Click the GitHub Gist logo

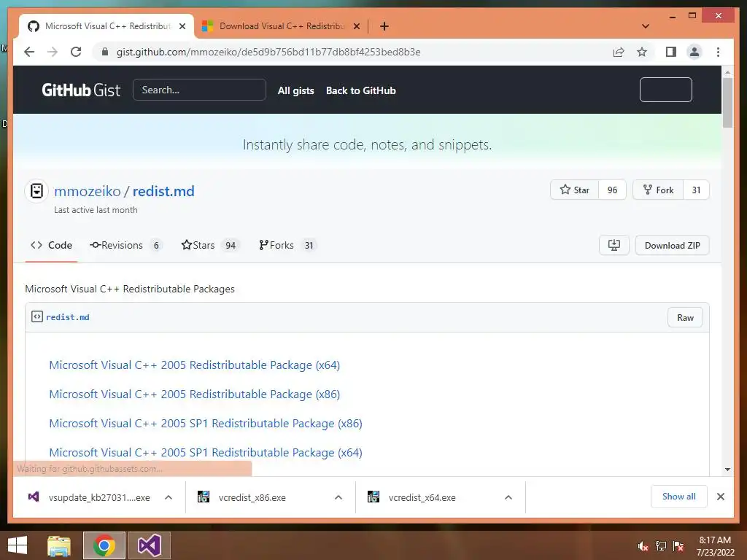(81, 90)
